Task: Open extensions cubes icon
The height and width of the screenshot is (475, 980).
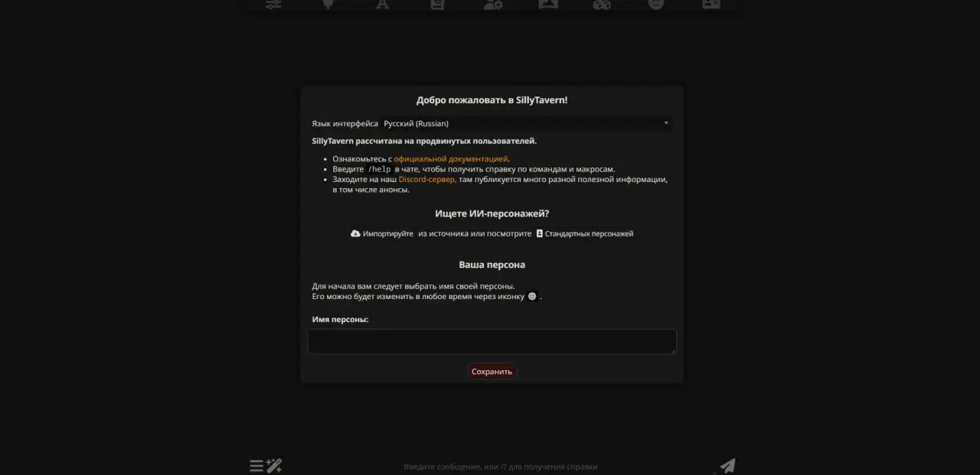Action: pos(602,4)
